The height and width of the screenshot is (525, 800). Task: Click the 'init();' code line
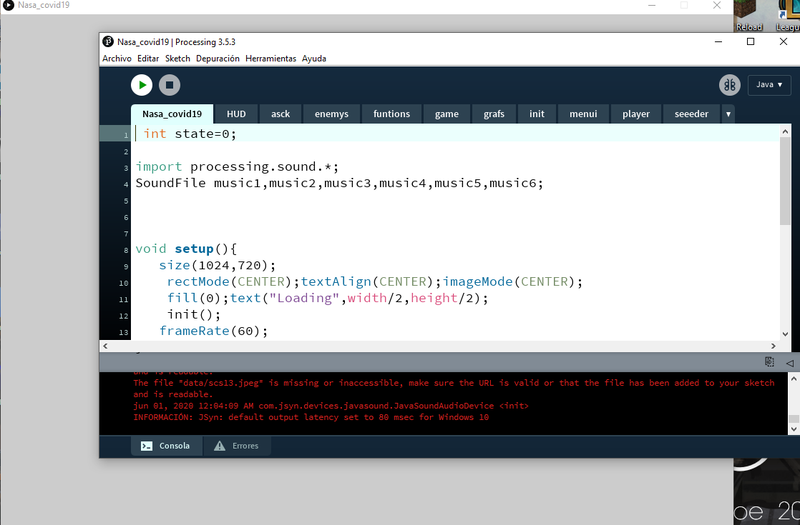(x=194, y=314)
